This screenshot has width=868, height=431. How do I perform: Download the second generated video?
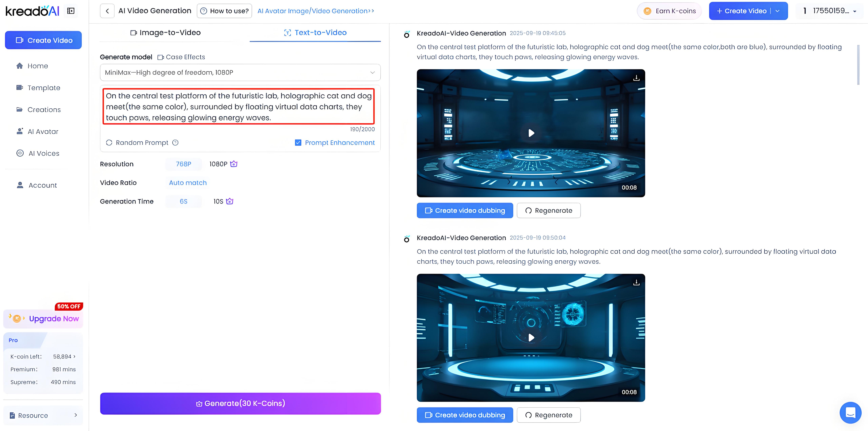coord(636,283)
